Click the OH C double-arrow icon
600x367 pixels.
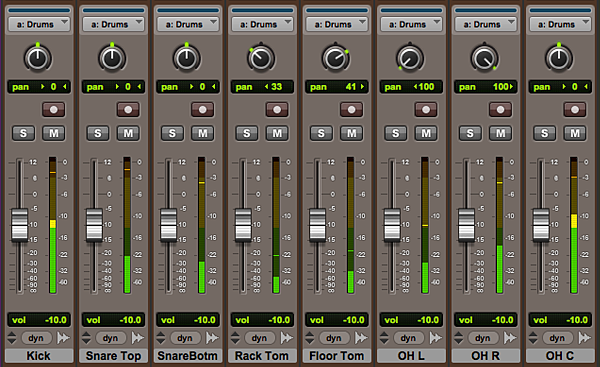(584, 338)
